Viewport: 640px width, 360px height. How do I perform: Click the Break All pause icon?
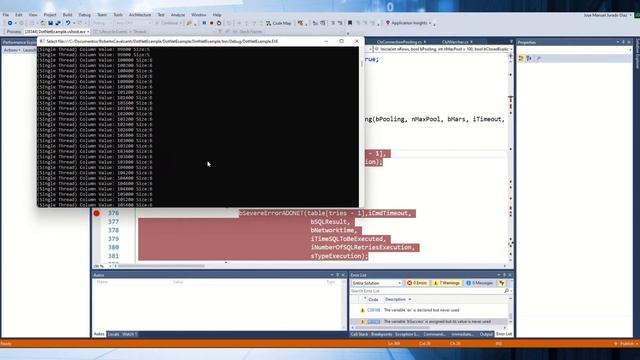pos(204,23)
